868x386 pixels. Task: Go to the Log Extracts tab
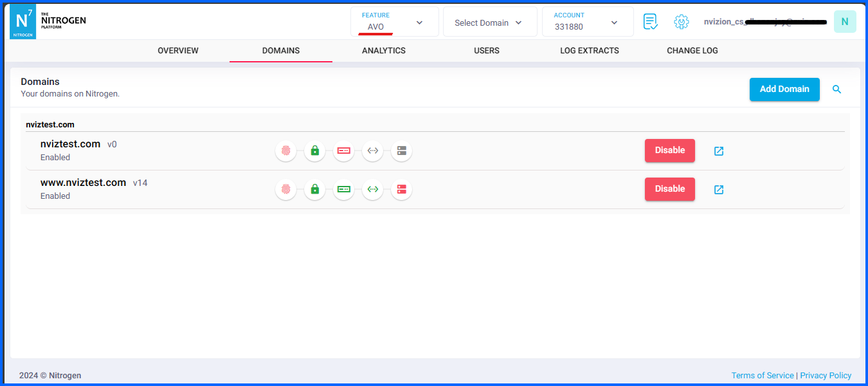pos(589,50)
